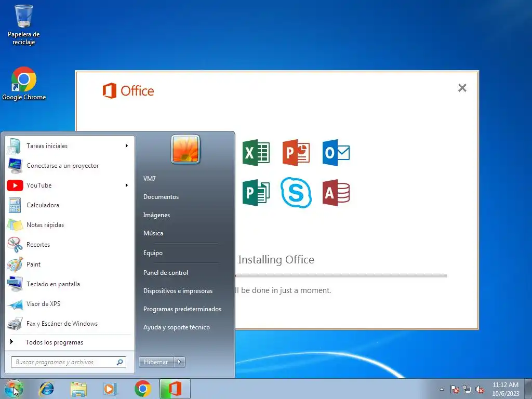Click the Skype icon in Office installer
Image resolution: width=532 pixels, height=399 pixels.
pos(296,193)
